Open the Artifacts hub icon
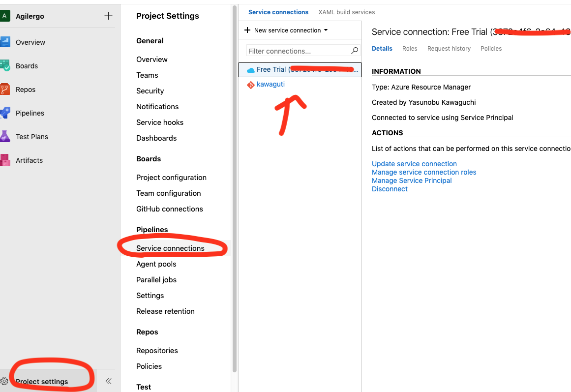The height and width of the screenshot is (392, 571). tap(5, 160)
